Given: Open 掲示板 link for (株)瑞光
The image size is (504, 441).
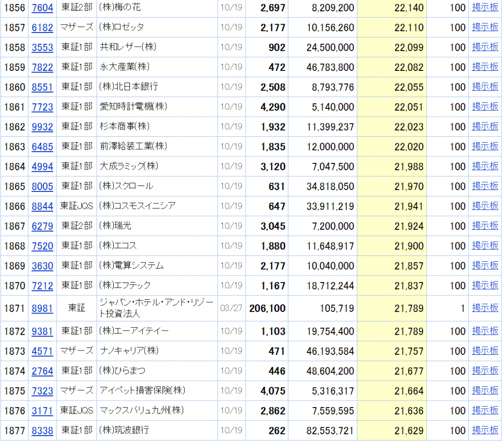Looking at the screenshot, I should (x=485, y=226).
